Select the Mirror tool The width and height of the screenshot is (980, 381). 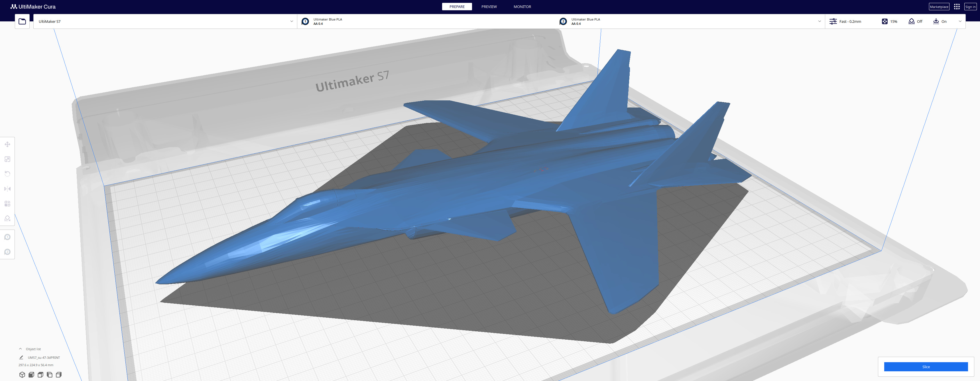coord(7,189)
